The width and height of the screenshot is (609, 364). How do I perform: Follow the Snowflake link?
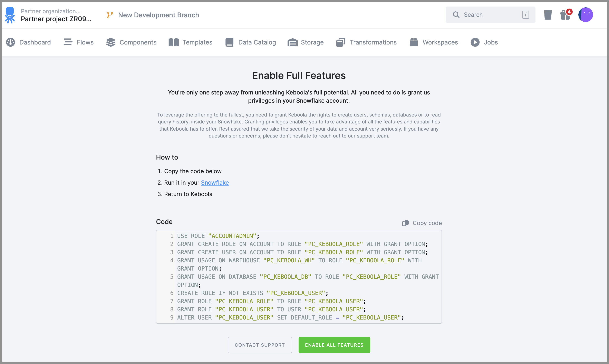(x=215, y=182)
